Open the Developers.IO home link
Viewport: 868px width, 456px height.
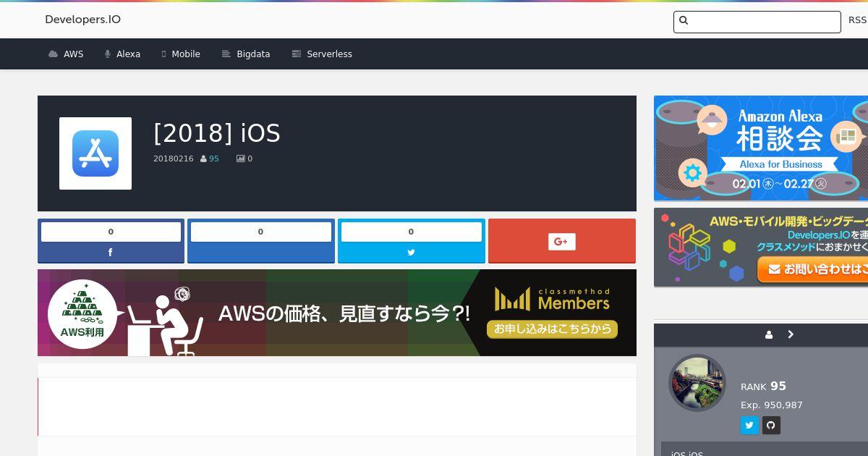pos(82,20)
